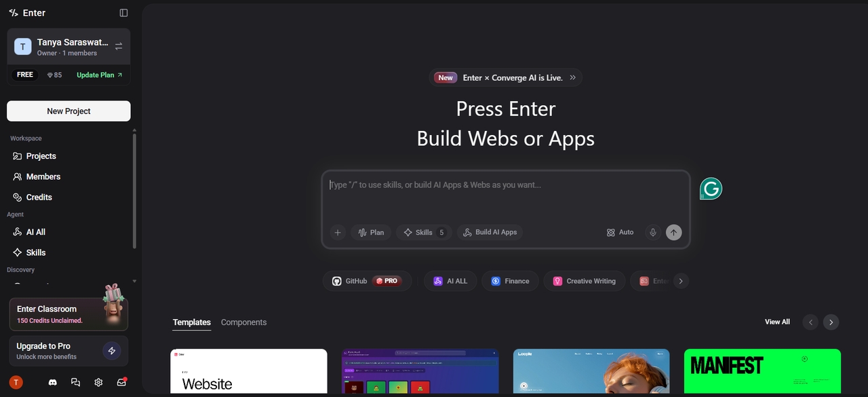Open the Auto model selector
Screen dimensions: 868x397
pyautogui.click(x=620, y=232)
